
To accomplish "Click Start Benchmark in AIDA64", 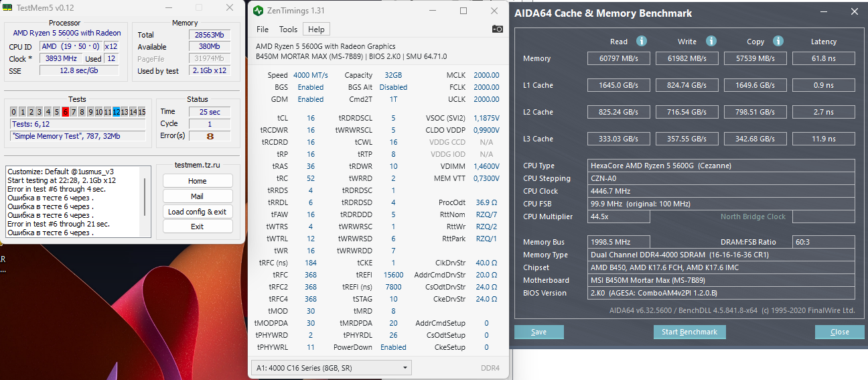I will [x=689, y=332].
